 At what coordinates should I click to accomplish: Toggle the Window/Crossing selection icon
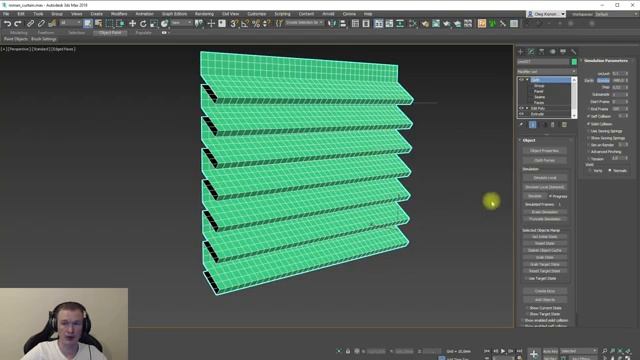pos(120,24)
